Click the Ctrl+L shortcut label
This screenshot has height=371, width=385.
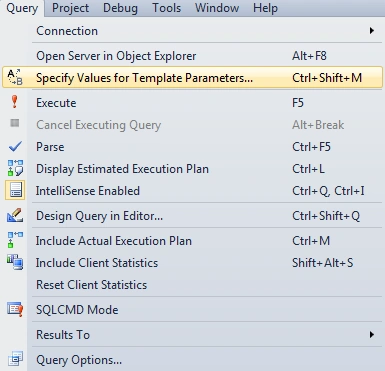point(308,169)
